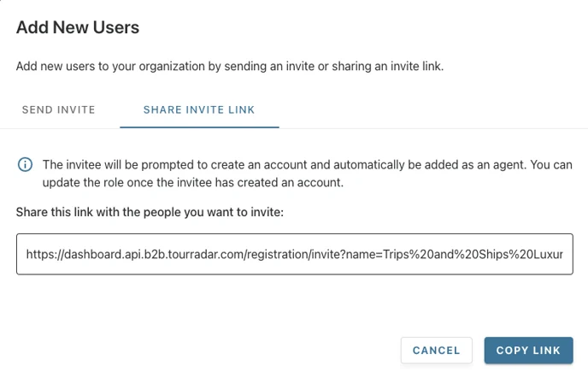This screenshot has height=377, width=588.
Task: Switch to the Send Invite tab
Action: 58,110
